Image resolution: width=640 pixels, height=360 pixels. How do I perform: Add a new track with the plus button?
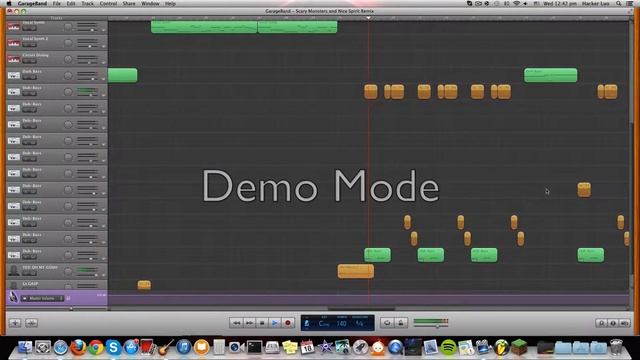[15, 323]
